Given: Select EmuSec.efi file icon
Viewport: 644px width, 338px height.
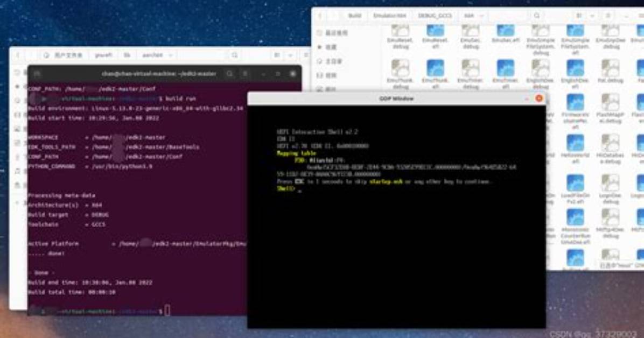Looking at the screenshot, I should pos(505,30).
